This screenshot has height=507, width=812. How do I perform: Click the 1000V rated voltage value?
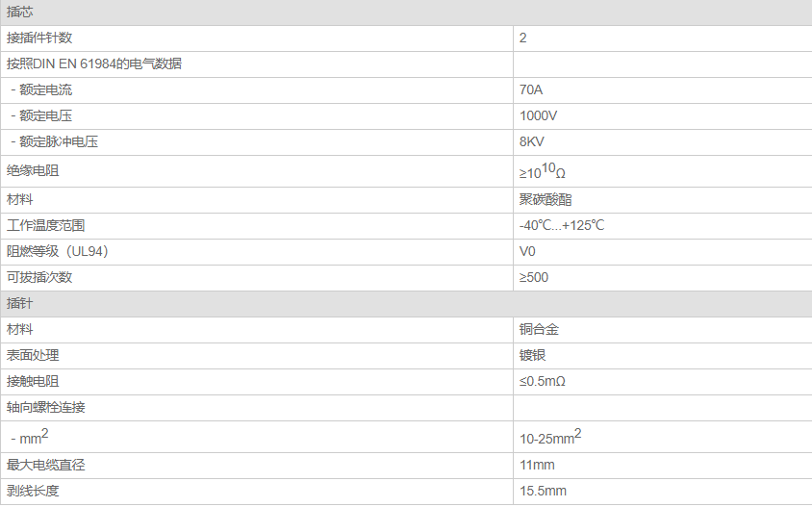[x=538, y=116]
